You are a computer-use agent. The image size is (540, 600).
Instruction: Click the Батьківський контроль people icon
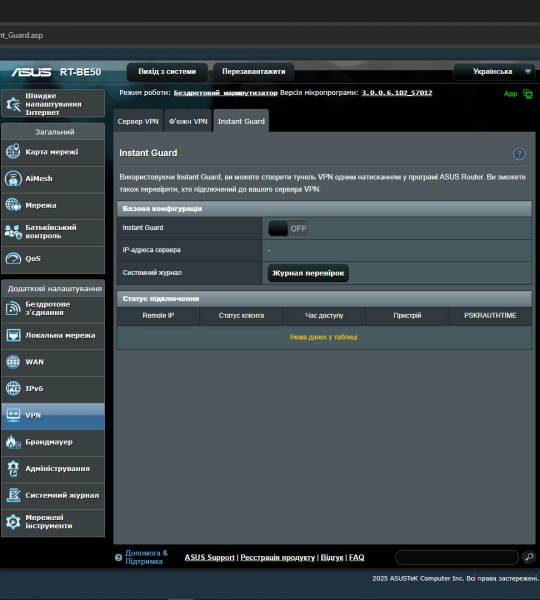point(13,232)
